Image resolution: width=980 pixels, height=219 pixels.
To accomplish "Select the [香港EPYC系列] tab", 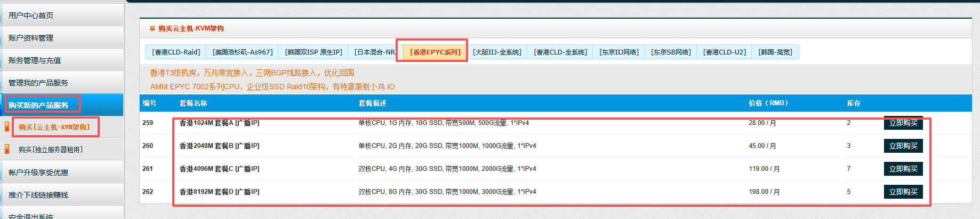I will pyautogui.click(x=435, y=52).
